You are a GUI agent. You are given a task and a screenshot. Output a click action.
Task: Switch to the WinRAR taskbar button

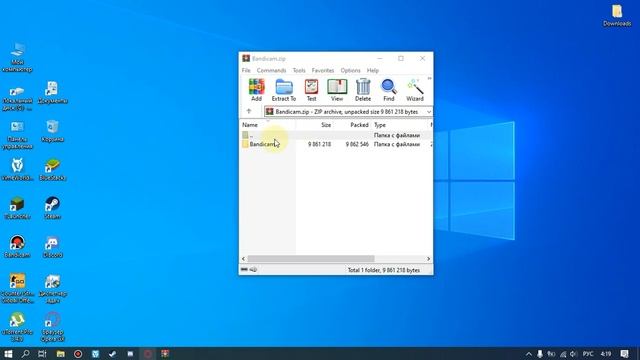[165, 353]
